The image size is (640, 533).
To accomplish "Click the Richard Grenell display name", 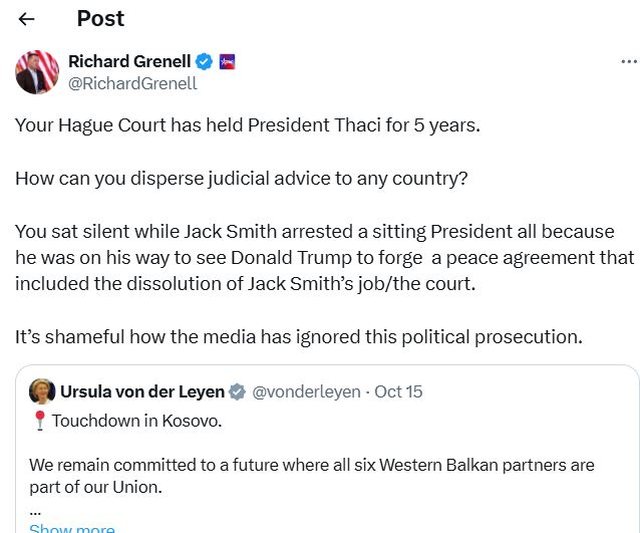I will 129,62.
